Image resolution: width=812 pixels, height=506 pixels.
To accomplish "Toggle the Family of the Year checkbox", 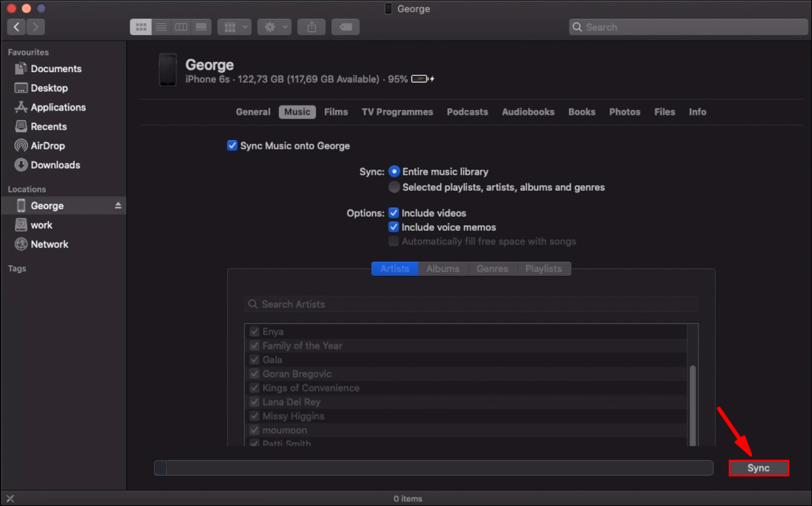I will (x=254, y=346).
